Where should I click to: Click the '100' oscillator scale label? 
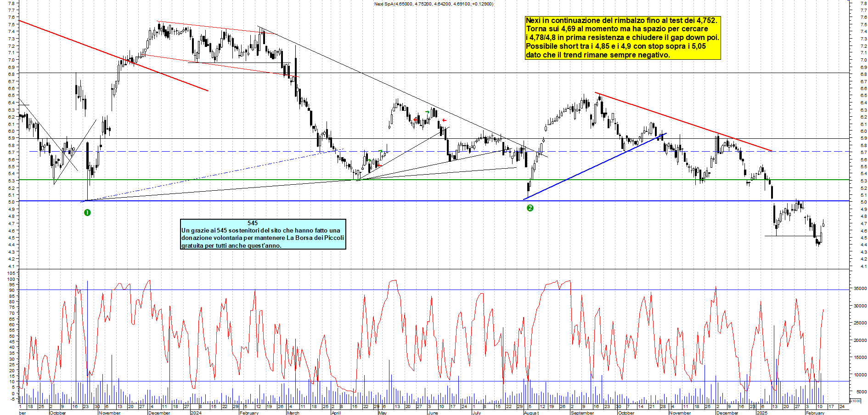click(11, 279)
